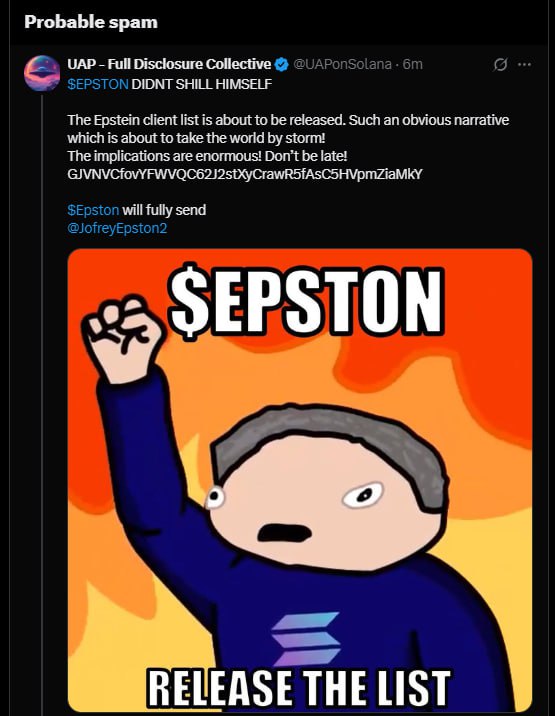Click the DIDNT SHILL HIMSELF text
The height and width of the screenshot is (716, 555).
[201, 84]
